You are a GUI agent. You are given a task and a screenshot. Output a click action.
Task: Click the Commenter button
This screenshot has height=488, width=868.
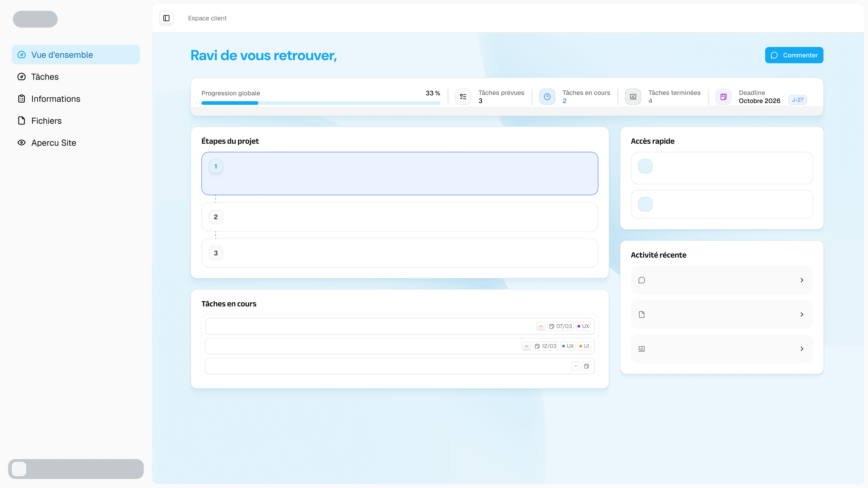point(794,55)
